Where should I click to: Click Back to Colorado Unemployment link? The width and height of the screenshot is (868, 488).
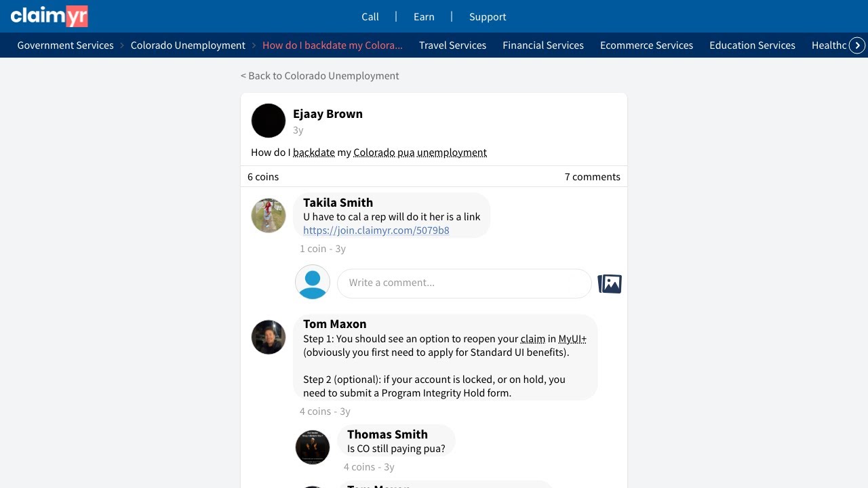[x=320, y=76]
